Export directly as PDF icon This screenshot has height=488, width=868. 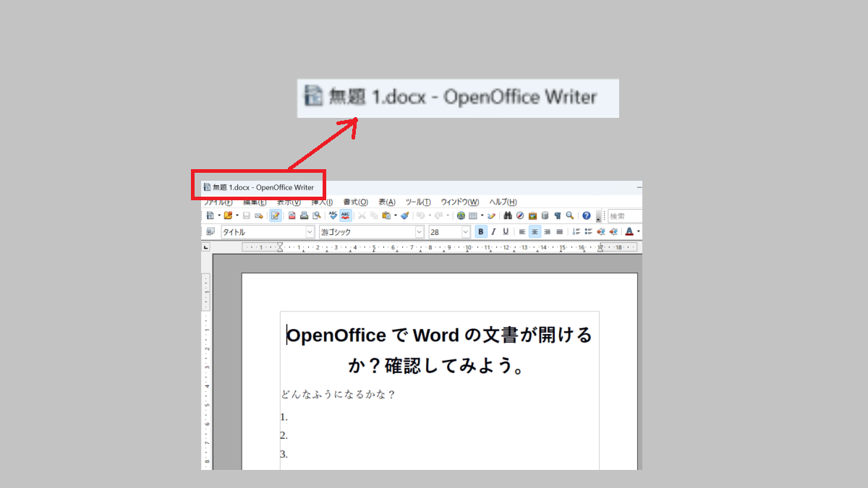[292, 215]
